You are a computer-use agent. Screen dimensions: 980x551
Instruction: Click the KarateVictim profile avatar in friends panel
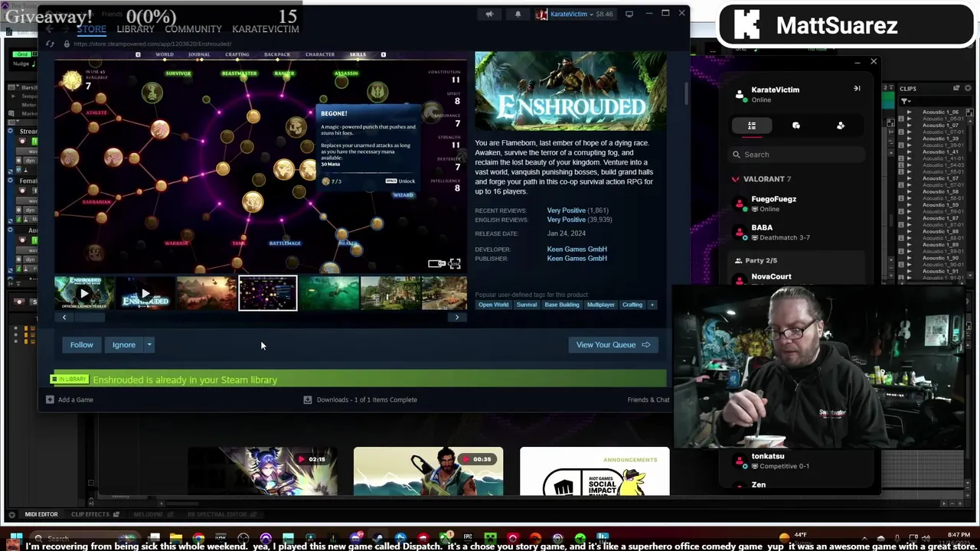pyautogui.click(x=740, y=94)
